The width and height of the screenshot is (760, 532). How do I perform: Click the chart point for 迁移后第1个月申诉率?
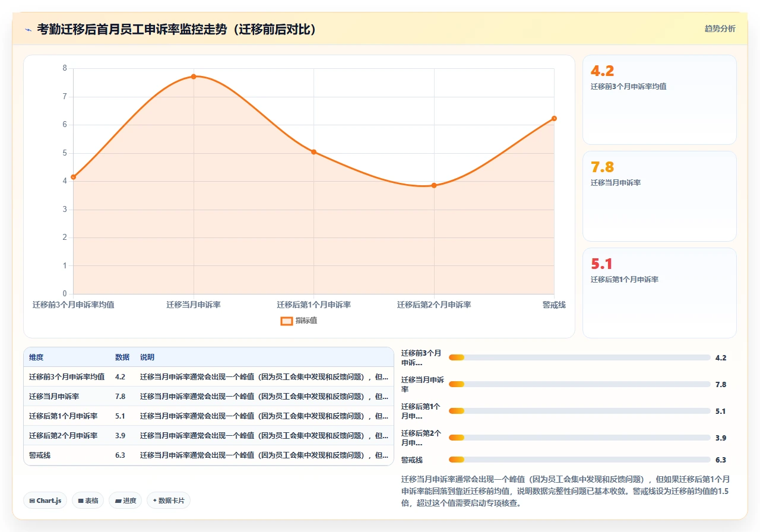313,152
